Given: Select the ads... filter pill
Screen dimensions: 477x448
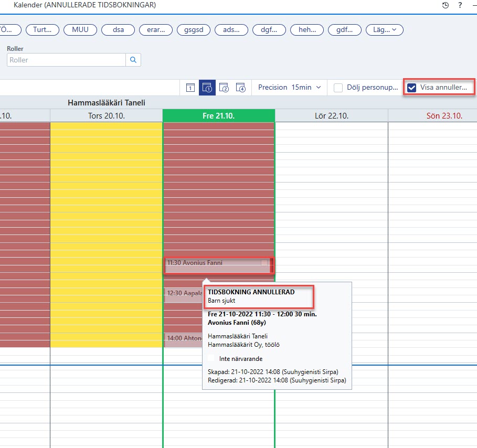Looking at the screenshot, I should tap(231, 30).
